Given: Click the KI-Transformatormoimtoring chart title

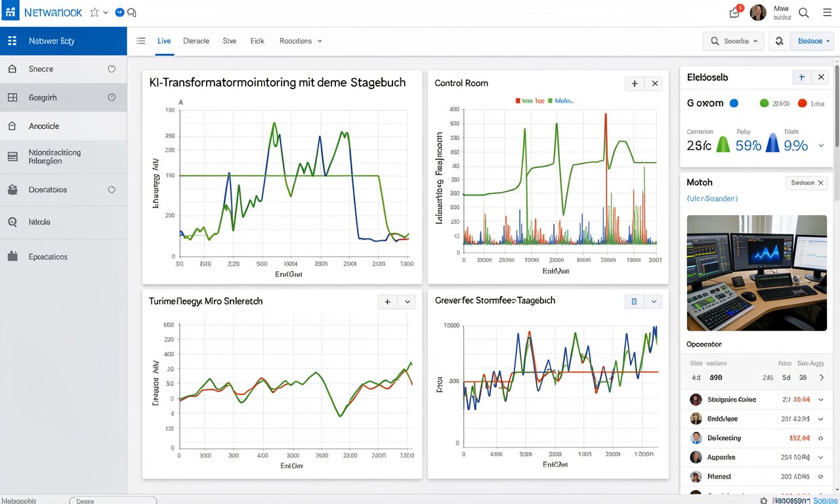Looking at the screenshot, I should (278, 83).
